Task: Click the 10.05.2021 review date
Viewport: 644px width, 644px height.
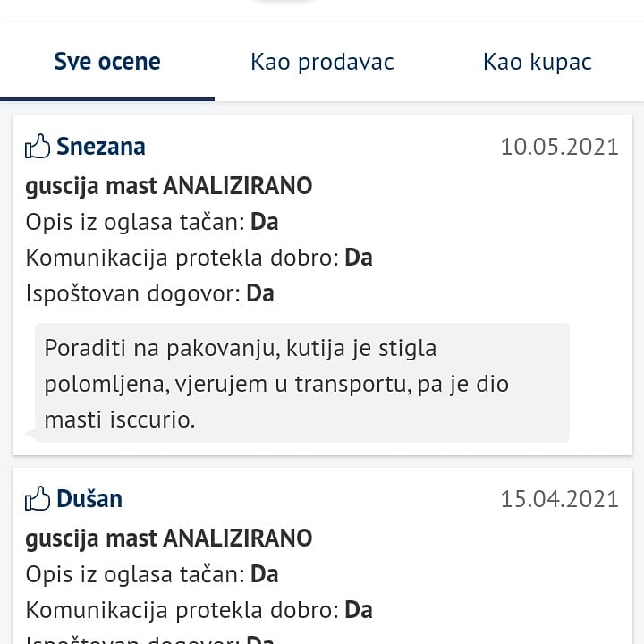Action: (x=559, y=147)
